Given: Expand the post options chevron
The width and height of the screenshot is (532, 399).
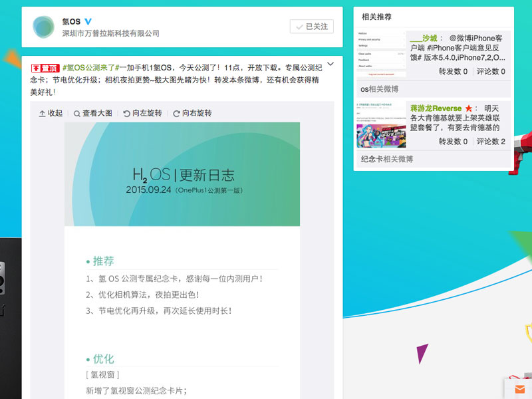Looking at the screenshot, I should [x=331, y=64].
